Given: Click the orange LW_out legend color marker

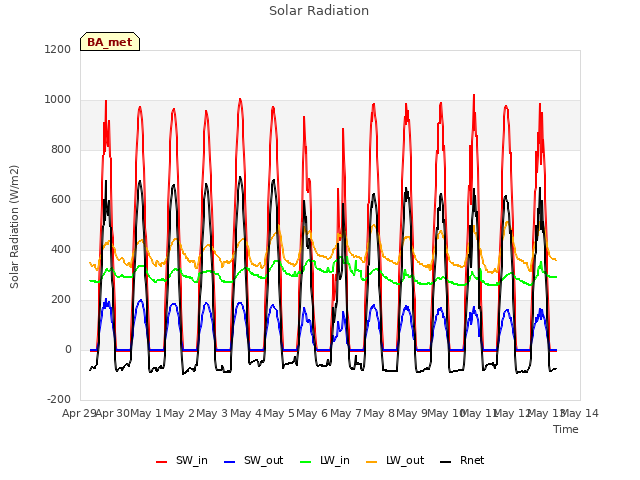Looking at the screenshot, I should (372, 462).
